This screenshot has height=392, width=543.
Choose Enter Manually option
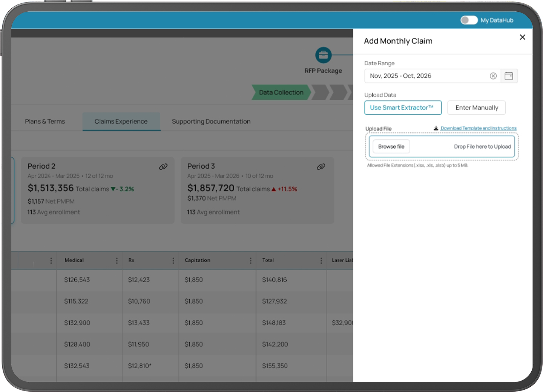(x=477, y=108)
